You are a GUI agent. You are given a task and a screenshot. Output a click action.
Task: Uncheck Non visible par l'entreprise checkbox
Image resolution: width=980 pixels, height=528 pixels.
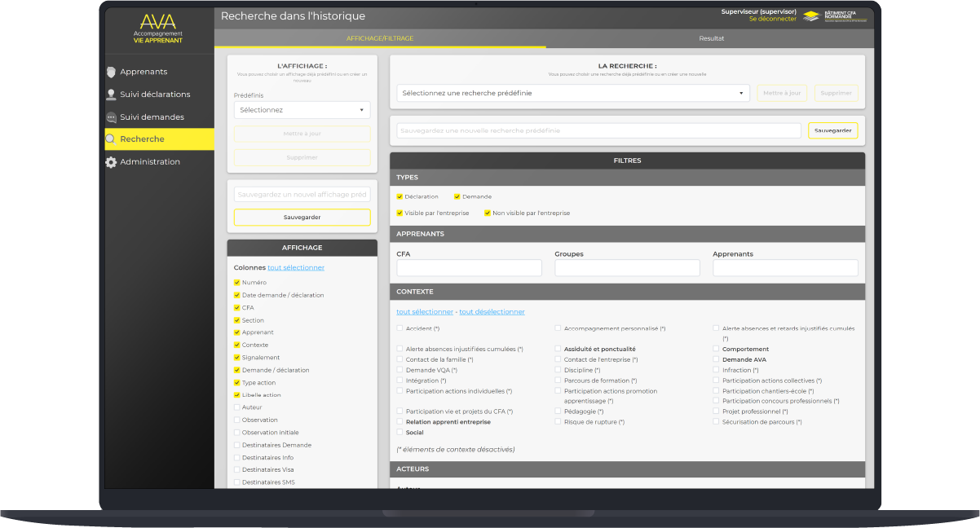(x=488, y=213)
